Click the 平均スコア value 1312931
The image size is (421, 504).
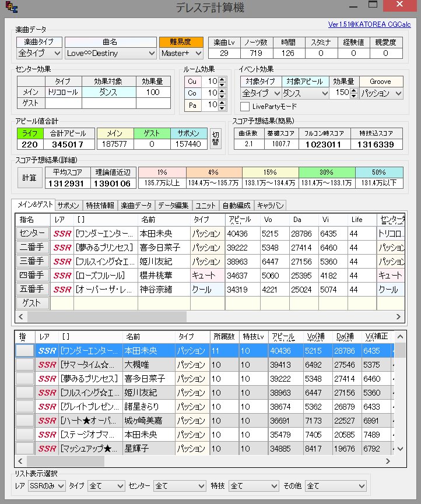[67, 183]
